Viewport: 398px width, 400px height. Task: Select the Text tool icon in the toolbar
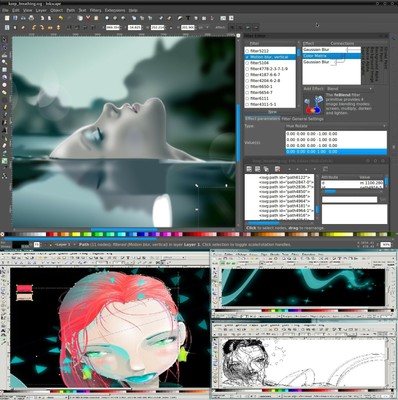click(x=188, y=18)
